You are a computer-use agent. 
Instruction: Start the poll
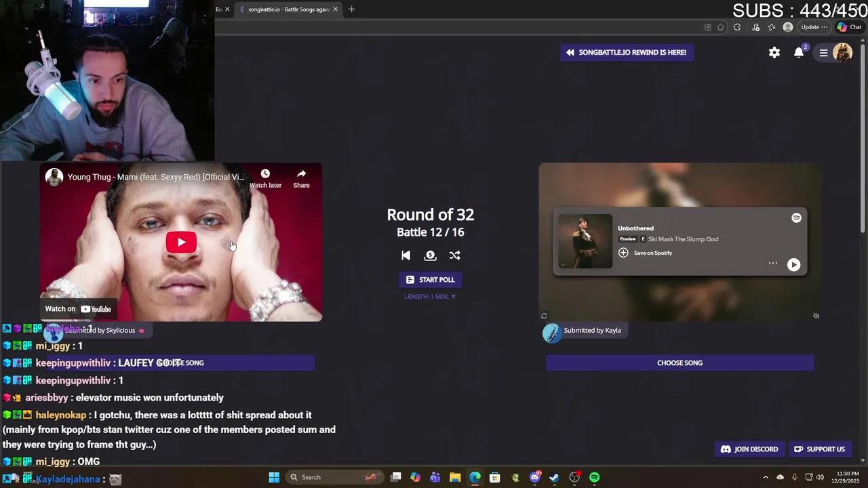(430, 279)
